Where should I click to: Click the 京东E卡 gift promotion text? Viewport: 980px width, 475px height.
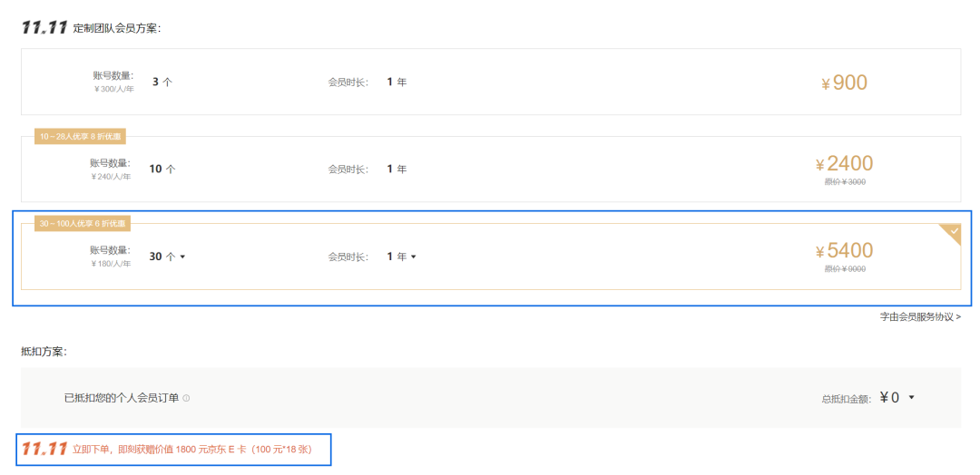(x=191, y=450)
